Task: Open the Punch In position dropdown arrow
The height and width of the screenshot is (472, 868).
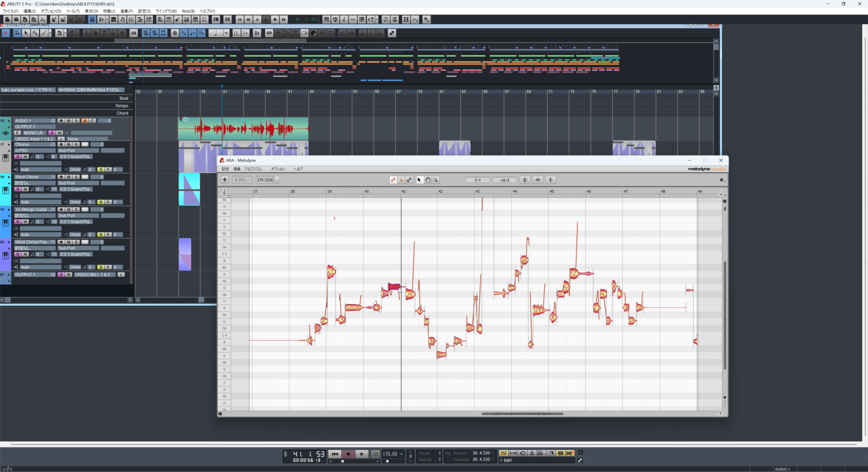Action: click(x=492, y=453)
